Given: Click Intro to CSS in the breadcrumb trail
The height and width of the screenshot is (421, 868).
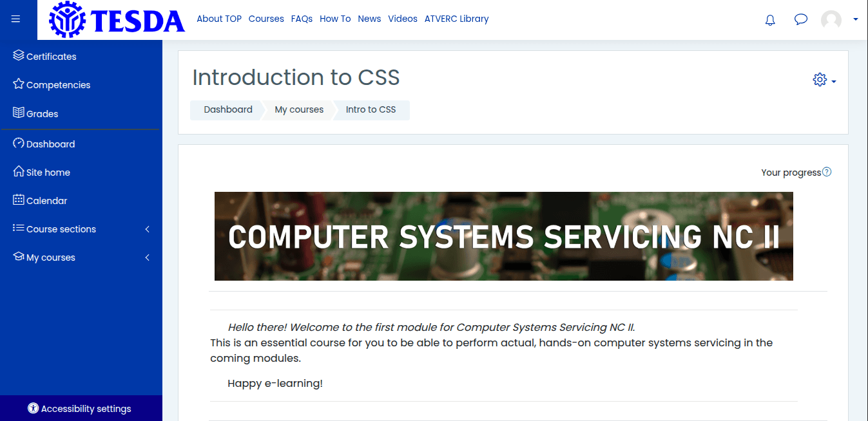Looking at the screenshot, I should click(371, 109).
